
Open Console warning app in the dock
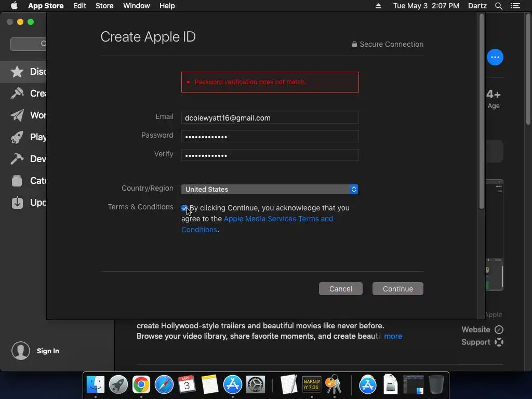pyautogui.click(x=312, y=384)
